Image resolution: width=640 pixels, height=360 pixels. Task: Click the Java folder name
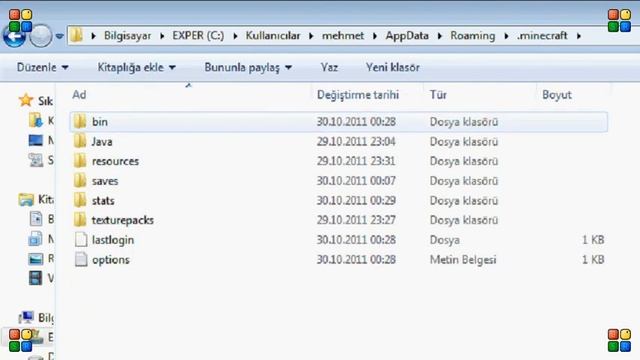click(102, 142)
